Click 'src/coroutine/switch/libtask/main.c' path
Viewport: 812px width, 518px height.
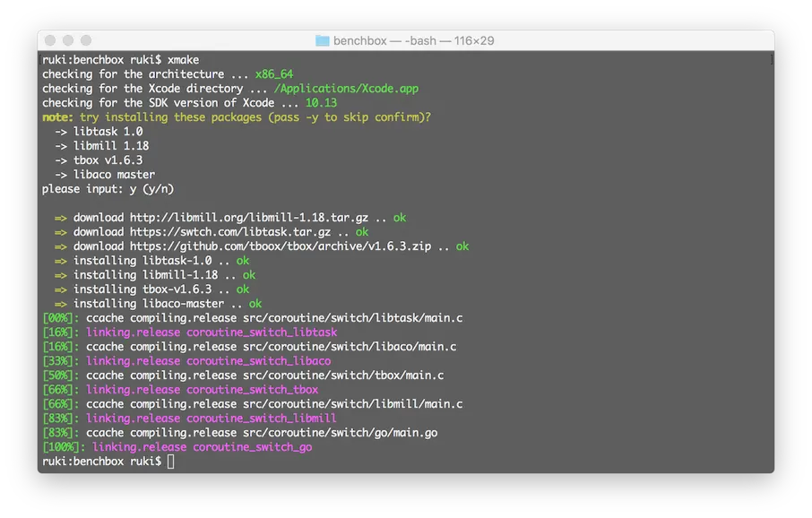click(x=352, y=318)
